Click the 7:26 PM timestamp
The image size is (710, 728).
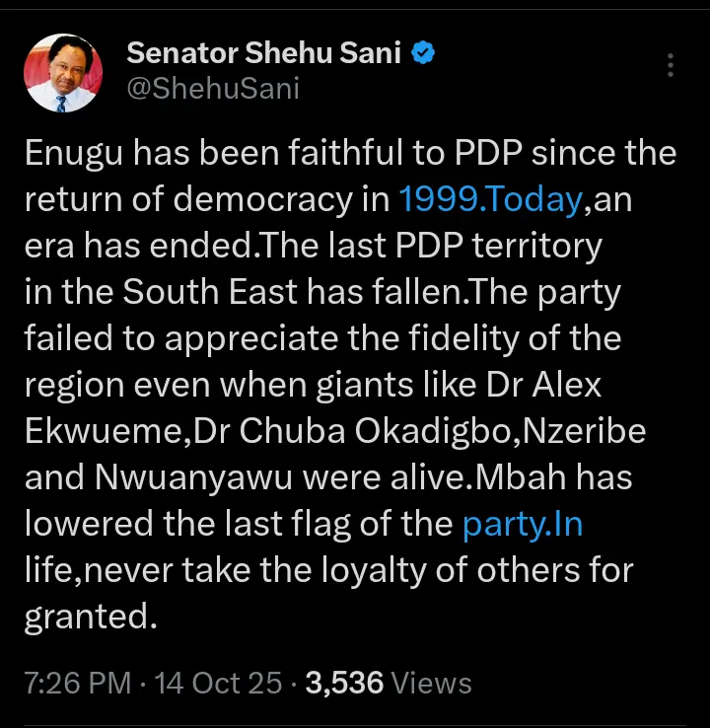(77, 683)
